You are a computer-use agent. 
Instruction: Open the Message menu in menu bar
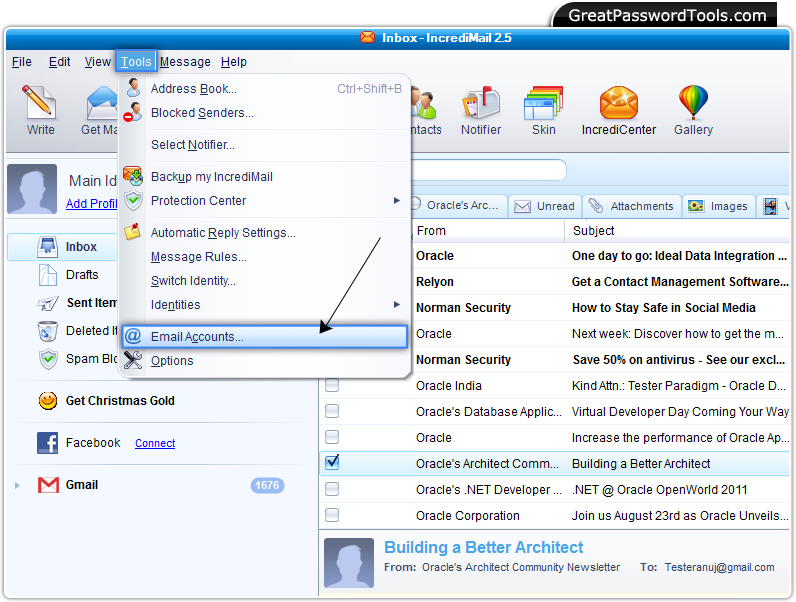pos(185,62)
